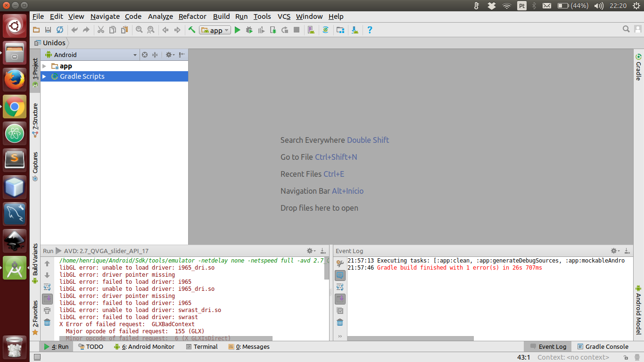644x362 pixels.
Task: Open the app run configuration dropdown
Action: click(x=215, y=30)
